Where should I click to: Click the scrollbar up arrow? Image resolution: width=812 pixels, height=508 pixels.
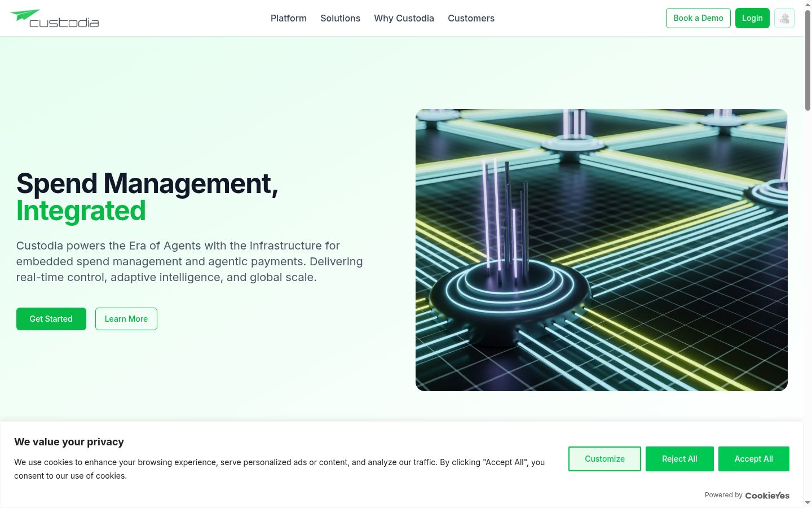[x=807, y=4]
